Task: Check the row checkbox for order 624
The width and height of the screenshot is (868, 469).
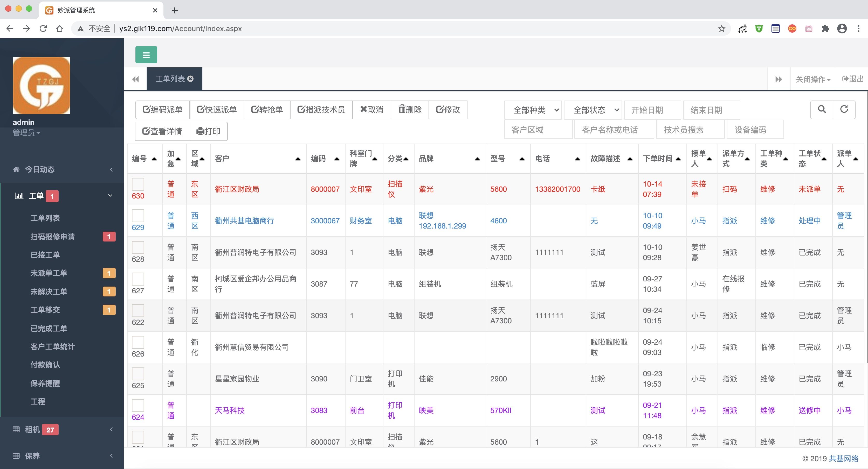Action: (138, 405)
